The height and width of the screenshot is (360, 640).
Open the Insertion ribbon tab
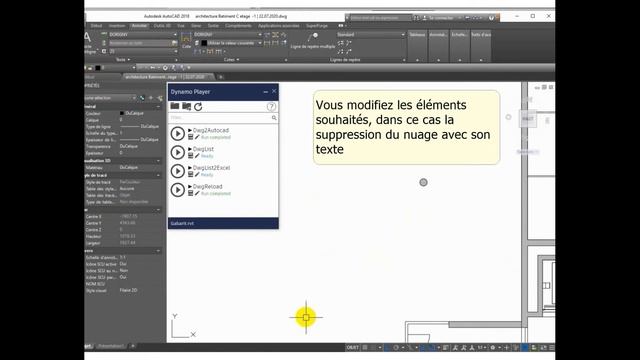point(117,26)
